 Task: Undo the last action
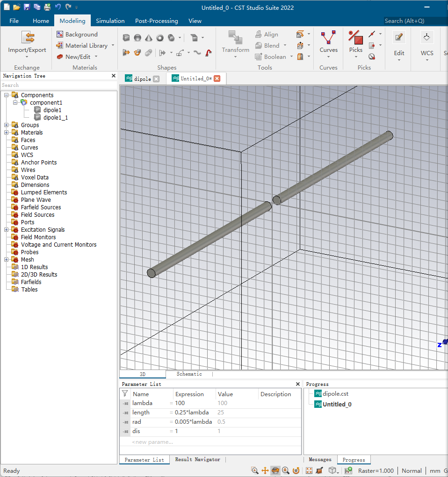point(58,7)
